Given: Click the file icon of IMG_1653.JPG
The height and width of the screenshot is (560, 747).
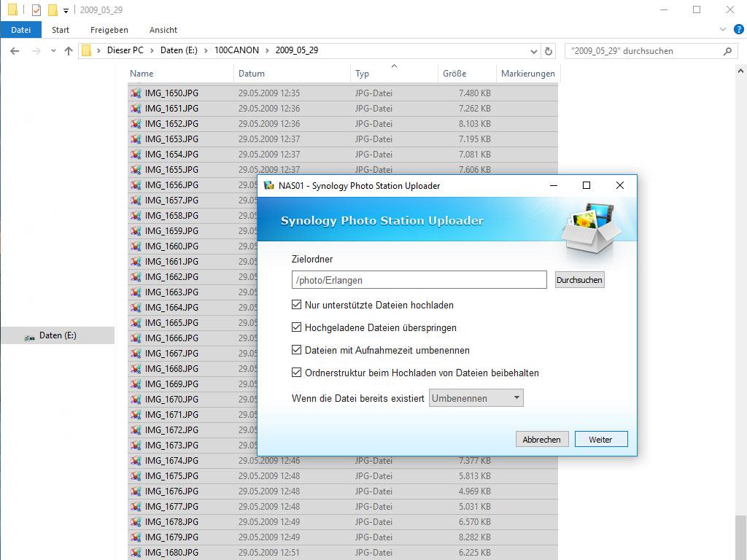Looking at the screenshot, I should (x=136, y=139).
